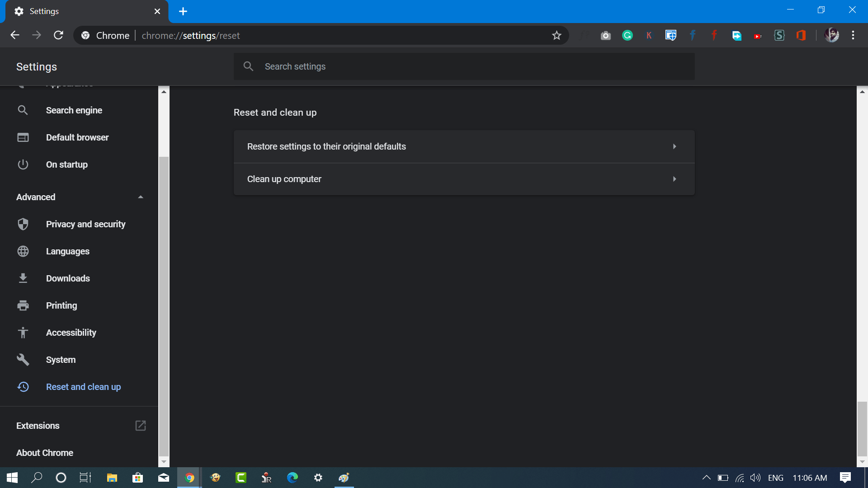This screenshot has height=488, width=868.
Task: Click the Chrome browser icon in taskbar
Action: 189,477
